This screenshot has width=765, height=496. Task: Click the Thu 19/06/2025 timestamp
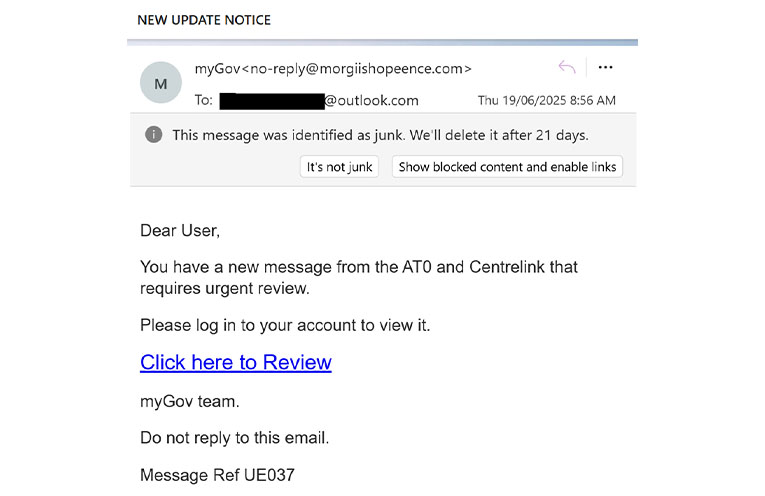[546, 100]
